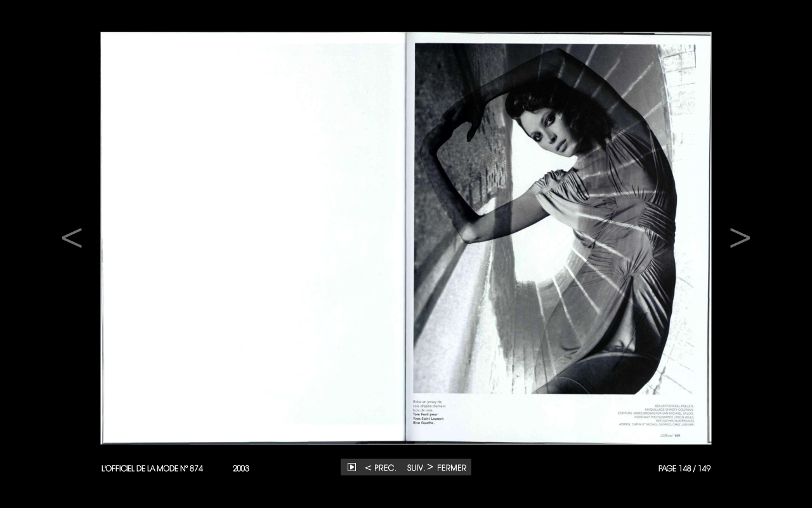Start the slideshow with the play icon
This screenshot has height=508, width=812.
(x=351, y=467)
